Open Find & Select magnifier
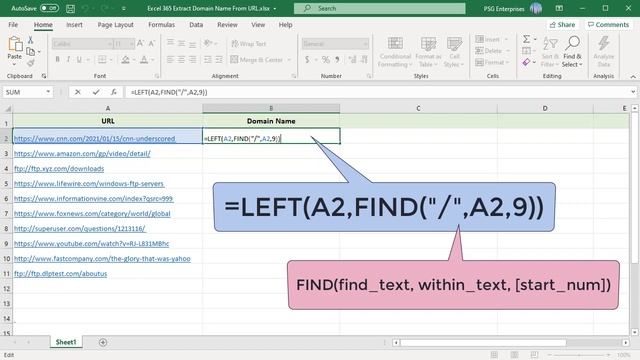 point(572,52)
